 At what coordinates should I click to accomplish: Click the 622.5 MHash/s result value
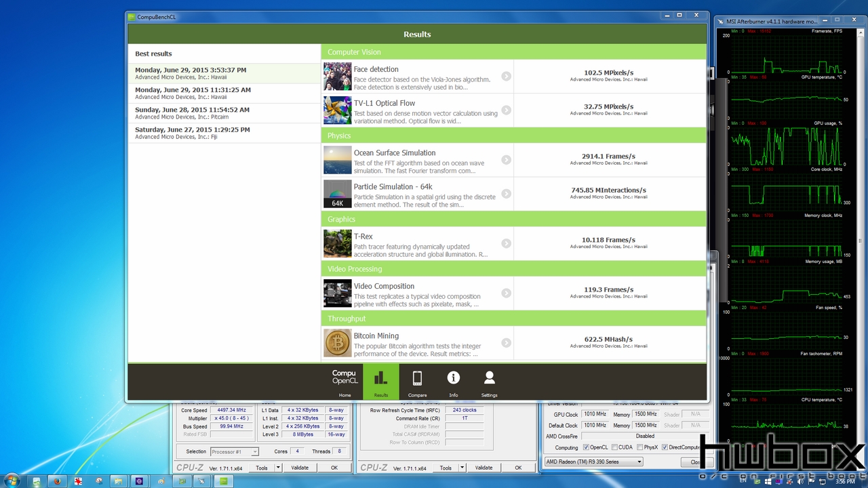coord(608,339)
